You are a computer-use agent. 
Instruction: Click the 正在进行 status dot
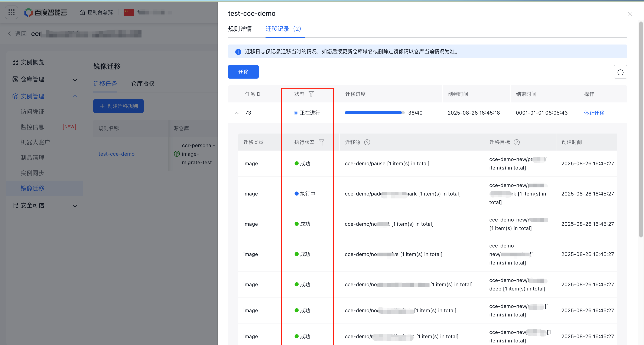(x=296, y=113)
